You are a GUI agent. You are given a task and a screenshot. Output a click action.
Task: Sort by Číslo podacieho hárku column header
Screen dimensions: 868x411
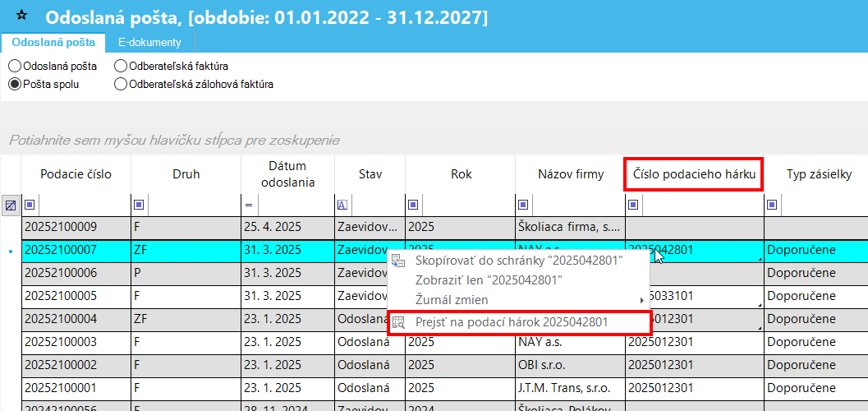pos(694,174)
